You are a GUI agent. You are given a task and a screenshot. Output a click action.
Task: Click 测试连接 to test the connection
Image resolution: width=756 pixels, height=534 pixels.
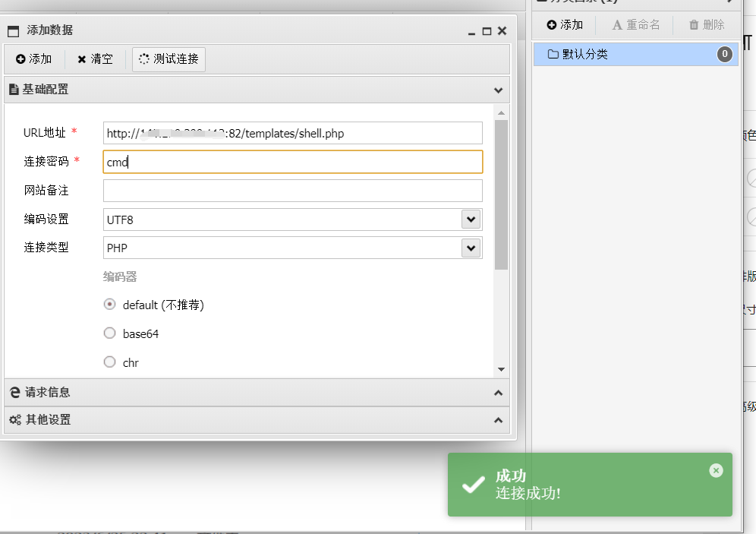[x=169, y=59]
